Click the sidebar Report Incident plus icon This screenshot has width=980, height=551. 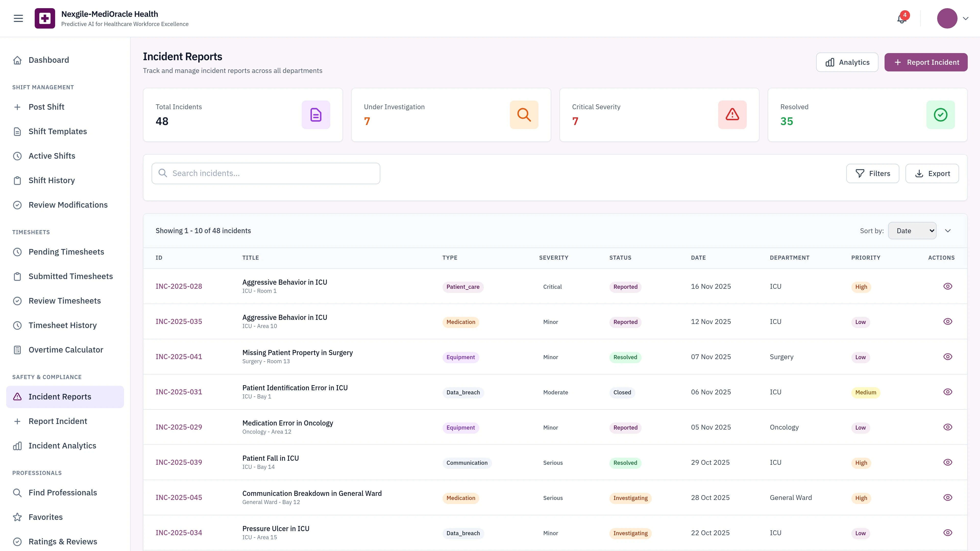coord(18,421)
